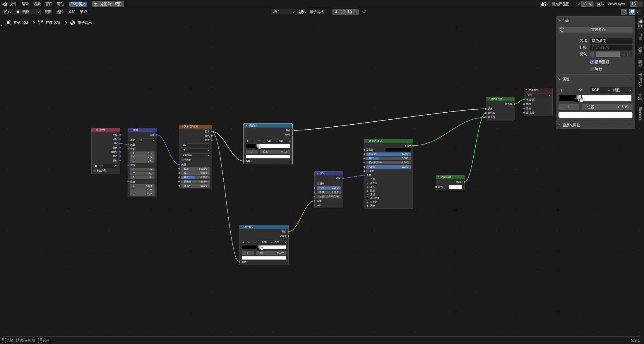Image resolution: width=644 pixels, height=344 pixels.
Task: Open the 添加 menu
Action: pos(71,12)
